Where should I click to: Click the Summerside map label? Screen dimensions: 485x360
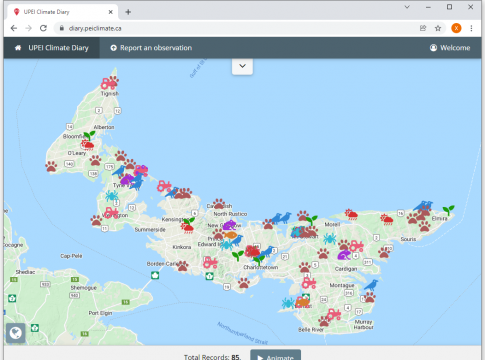pyautogui.click(x=150, y=230)
